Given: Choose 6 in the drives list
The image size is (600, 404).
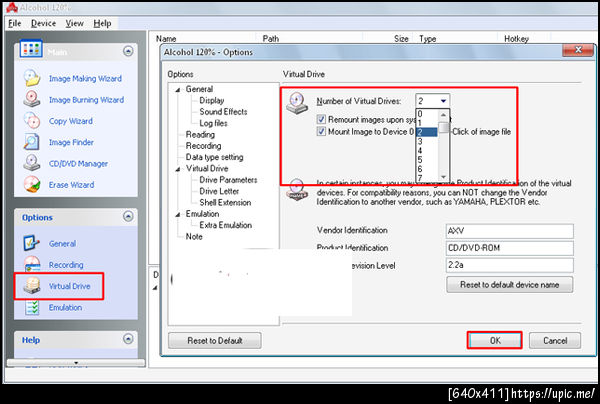Looking at the screenshot, I should tap(427, 169).
